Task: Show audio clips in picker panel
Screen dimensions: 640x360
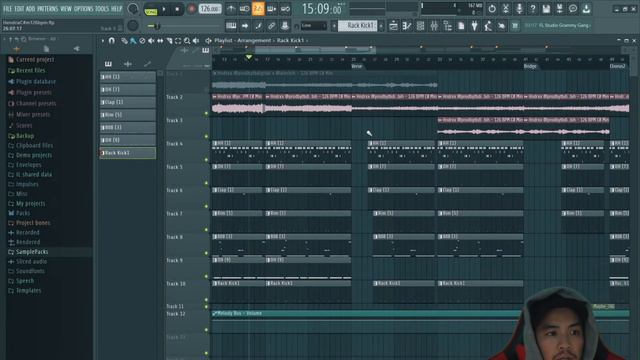Action: 128,64
